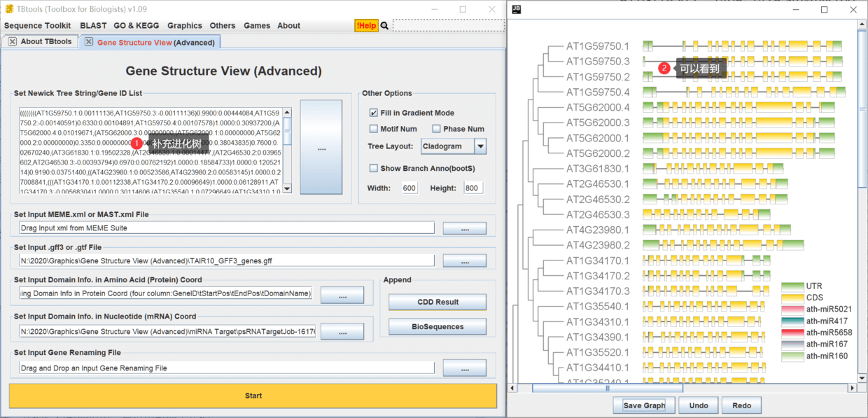Click the AT3G61830.1 gene label
This screenshot has height=418, width=868.
598,169
